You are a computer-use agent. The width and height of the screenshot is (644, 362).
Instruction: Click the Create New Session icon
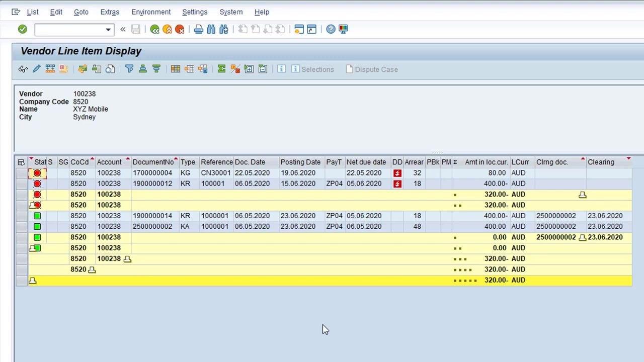tap(299, 30)
